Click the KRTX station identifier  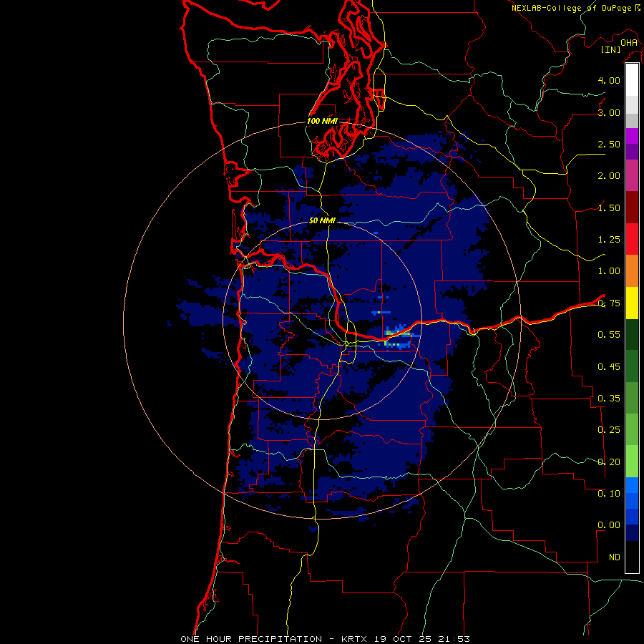pos(355,639)
